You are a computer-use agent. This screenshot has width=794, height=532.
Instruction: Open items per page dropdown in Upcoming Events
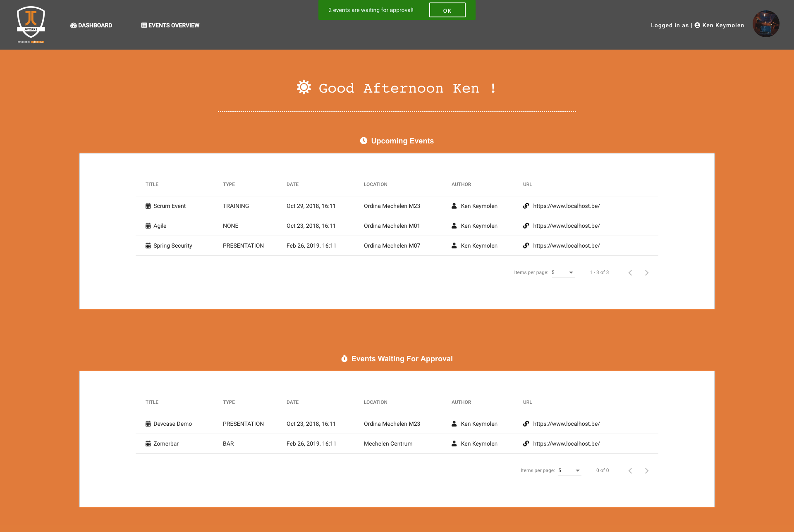(563, 272)
